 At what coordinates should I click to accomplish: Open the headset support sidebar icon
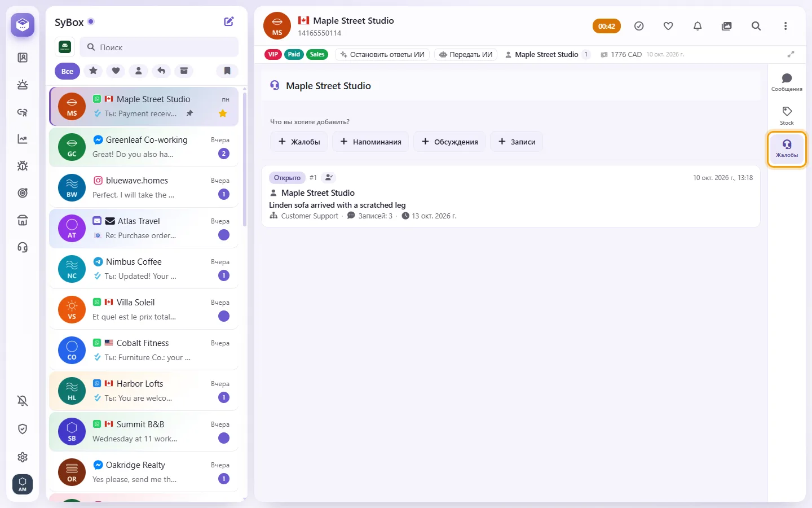pos(23,247)
